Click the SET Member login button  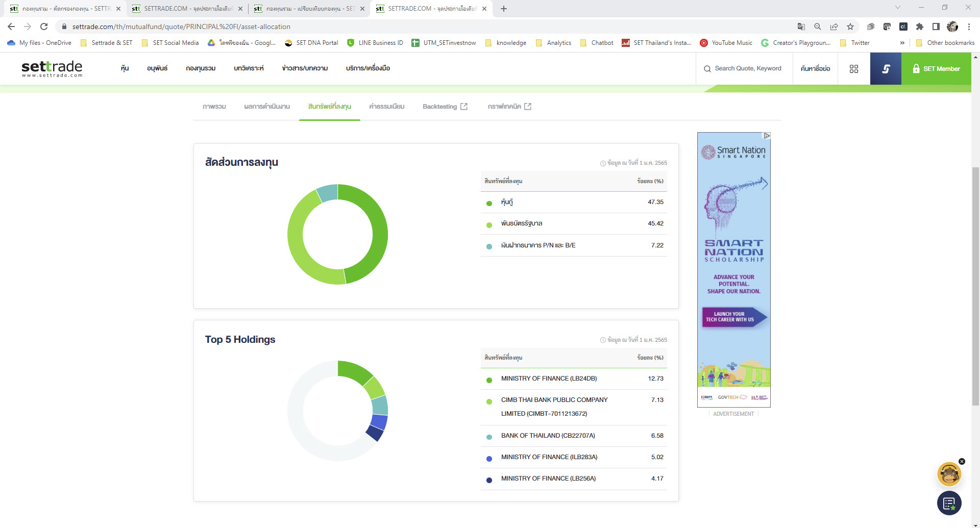[936, 68]
